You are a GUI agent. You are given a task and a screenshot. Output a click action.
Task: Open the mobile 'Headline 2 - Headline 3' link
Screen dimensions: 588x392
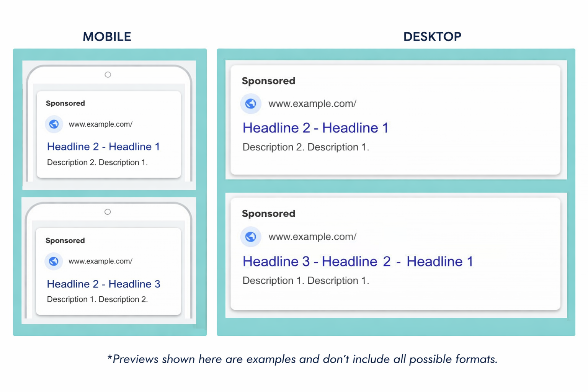(x=103, y=284)
